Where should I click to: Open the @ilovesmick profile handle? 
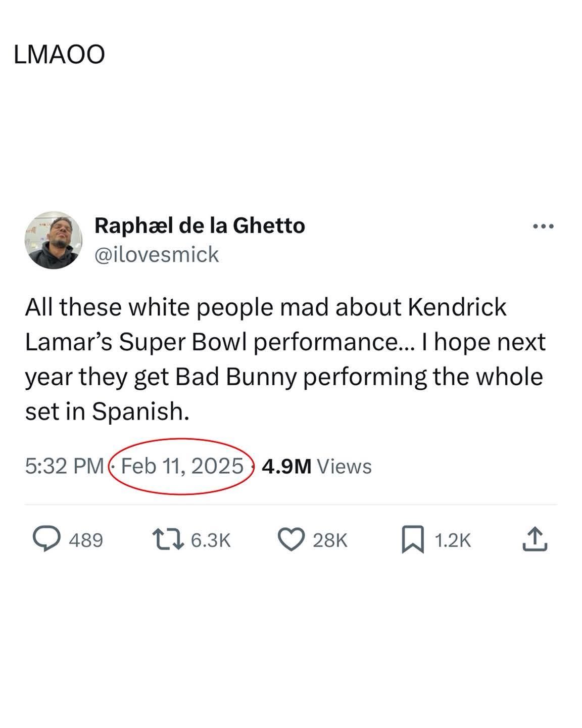coord(157,255)
